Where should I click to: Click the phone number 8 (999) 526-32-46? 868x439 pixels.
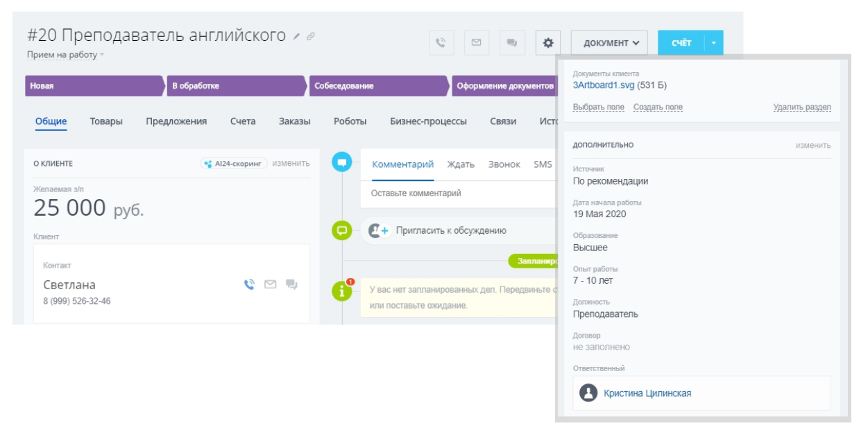click(x=76, y=301)
